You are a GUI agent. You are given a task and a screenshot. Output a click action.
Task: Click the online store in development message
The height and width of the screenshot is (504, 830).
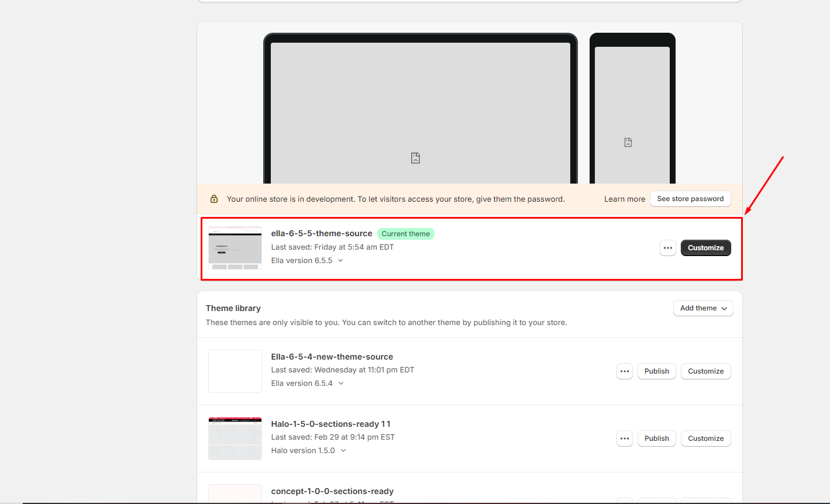coord(396,199)
